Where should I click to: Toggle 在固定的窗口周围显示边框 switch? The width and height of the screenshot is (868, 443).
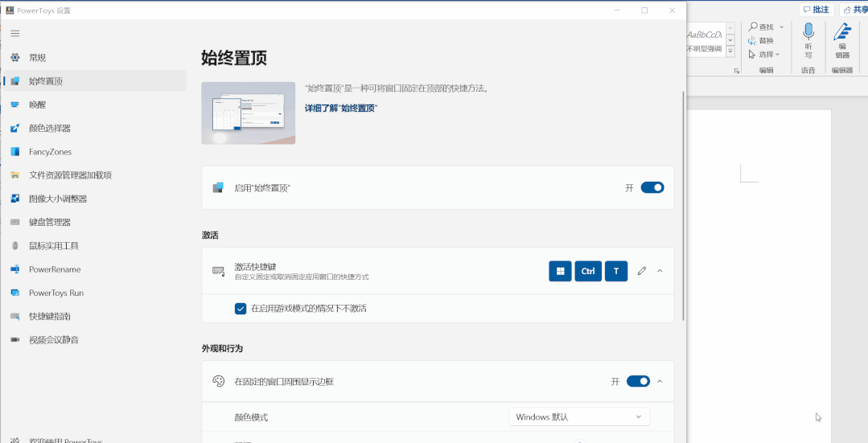pos(638,382)
